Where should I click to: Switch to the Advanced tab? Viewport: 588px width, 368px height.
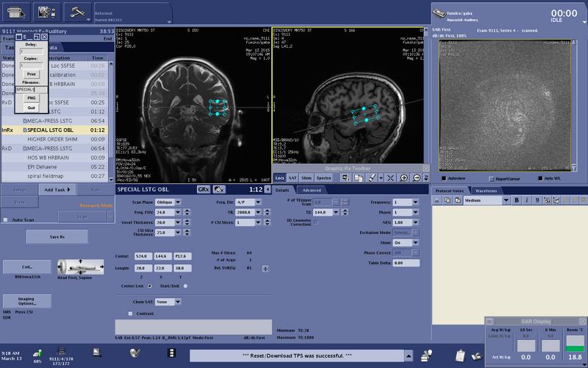pos(311,190)
